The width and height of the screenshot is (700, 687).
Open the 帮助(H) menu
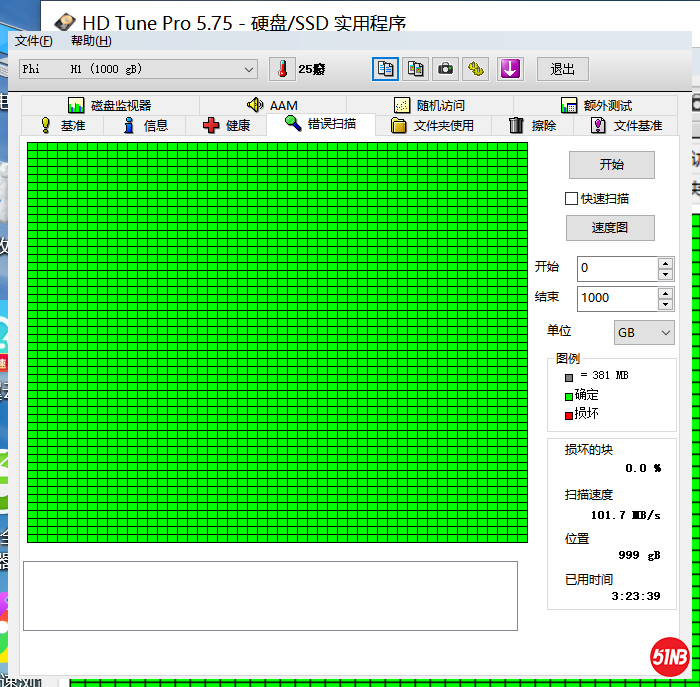click(x=91, y=41)
